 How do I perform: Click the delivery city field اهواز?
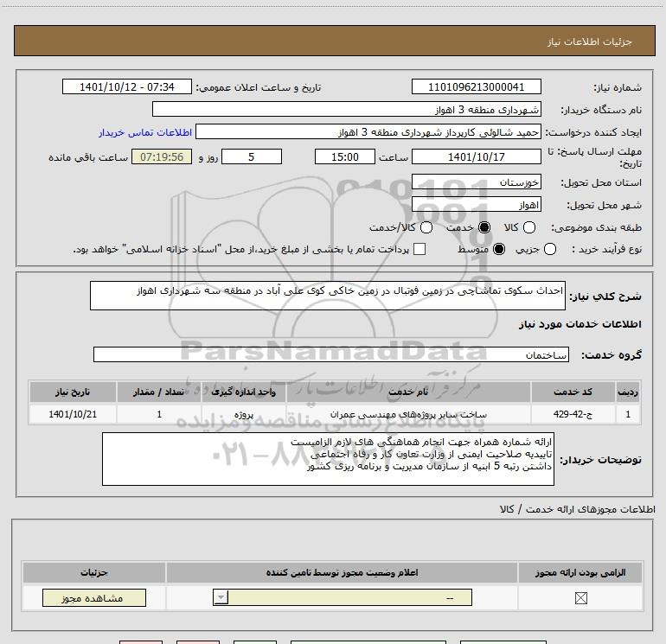tap(476, 205)
